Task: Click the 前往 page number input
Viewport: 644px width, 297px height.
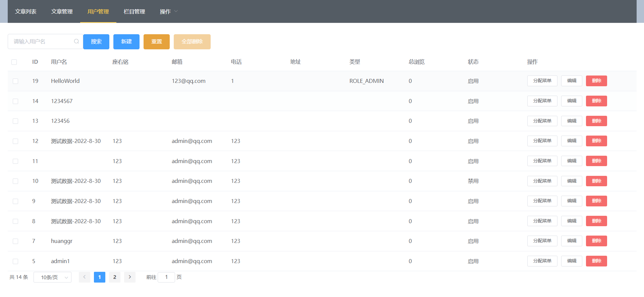Action: tap(166, 277)
